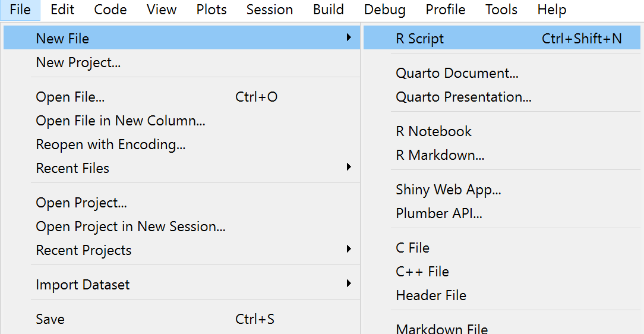
Task: Choose New Project... from File menu
Action: pos(182,62)
